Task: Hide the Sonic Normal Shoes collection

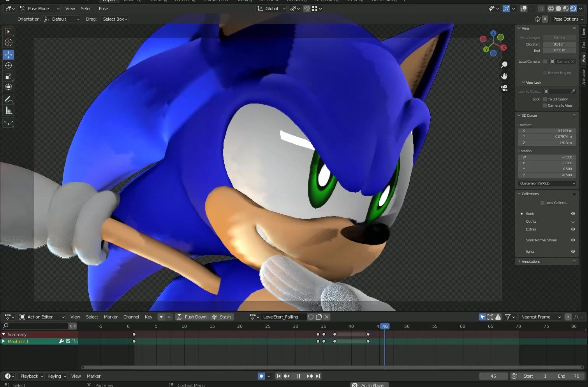Action: point(573,240)
